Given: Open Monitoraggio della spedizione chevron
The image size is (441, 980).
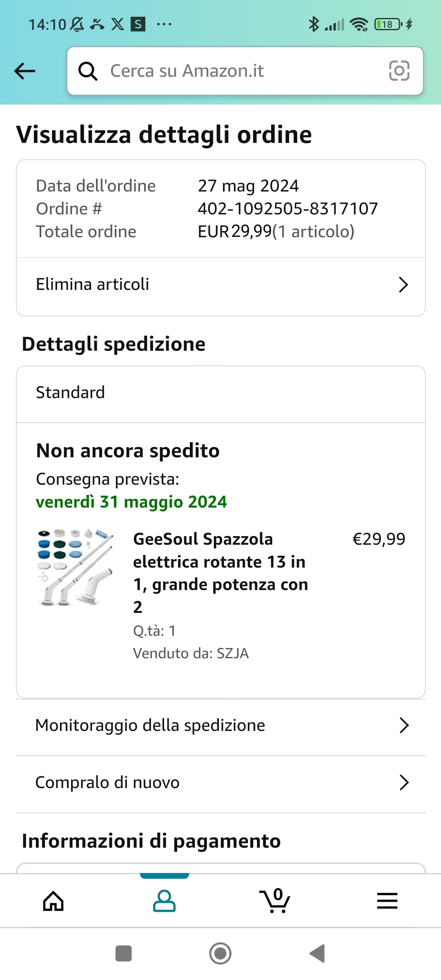Looking at the screenshot, I should pos(404,726).
